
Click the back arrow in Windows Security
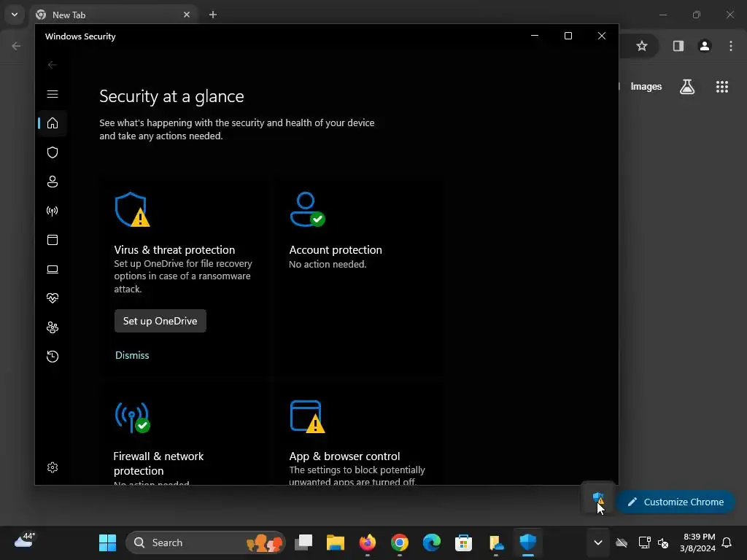coord(53,65)
